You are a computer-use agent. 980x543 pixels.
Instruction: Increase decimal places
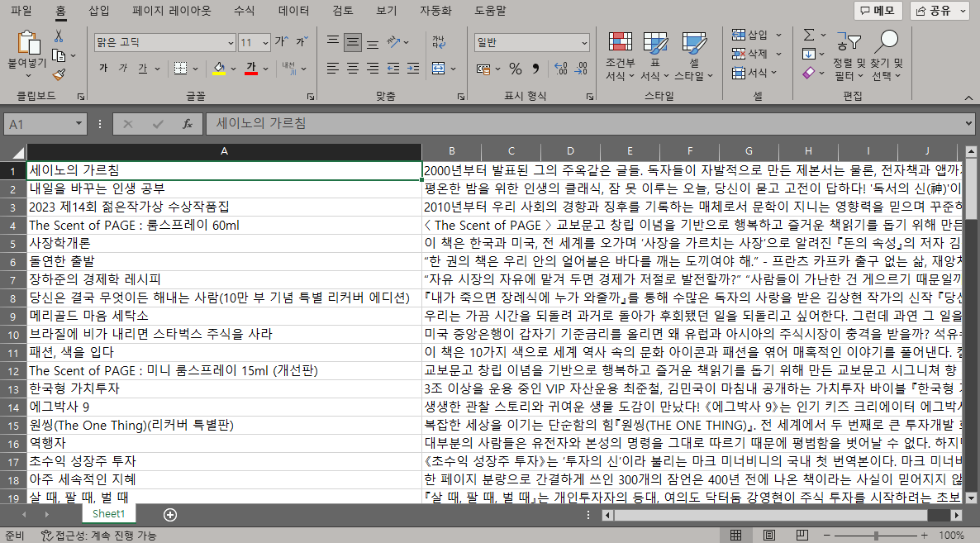560,69
